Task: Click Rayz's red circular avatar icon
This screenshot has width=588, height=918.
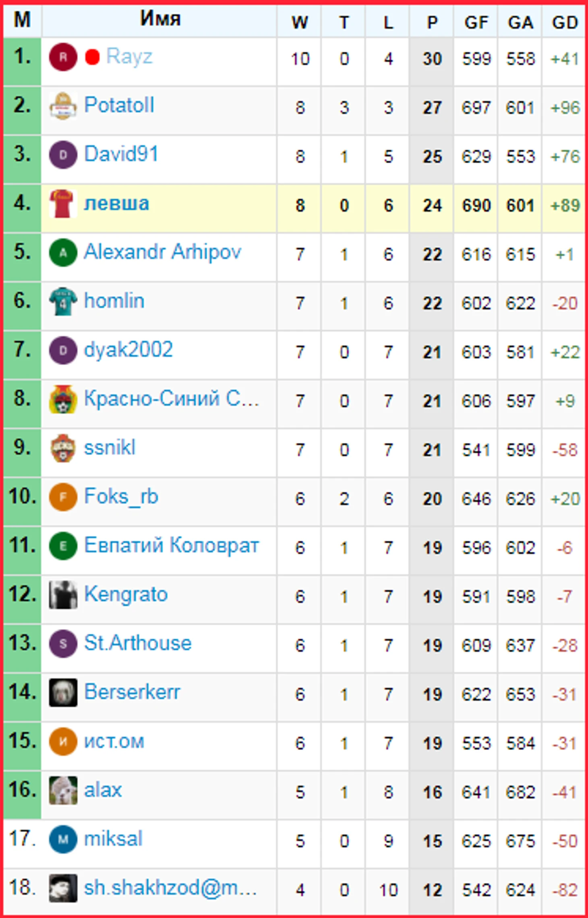Action: point(63,57)
